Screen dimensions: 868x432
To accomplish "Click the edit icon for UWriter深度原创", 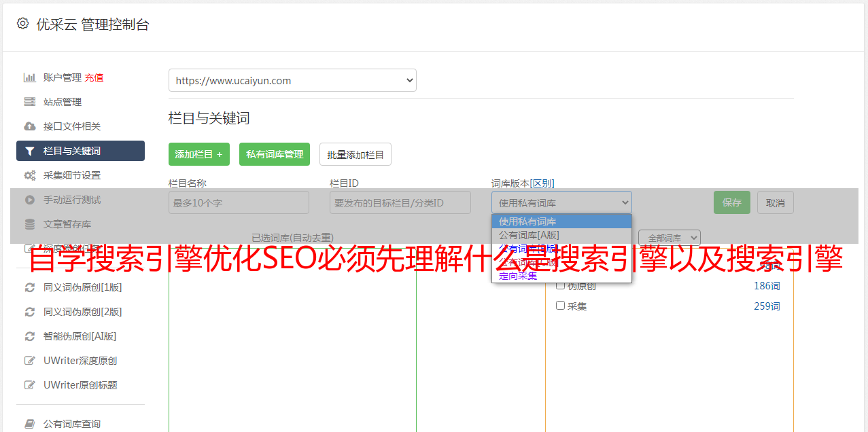I will (x=29, y=361).
